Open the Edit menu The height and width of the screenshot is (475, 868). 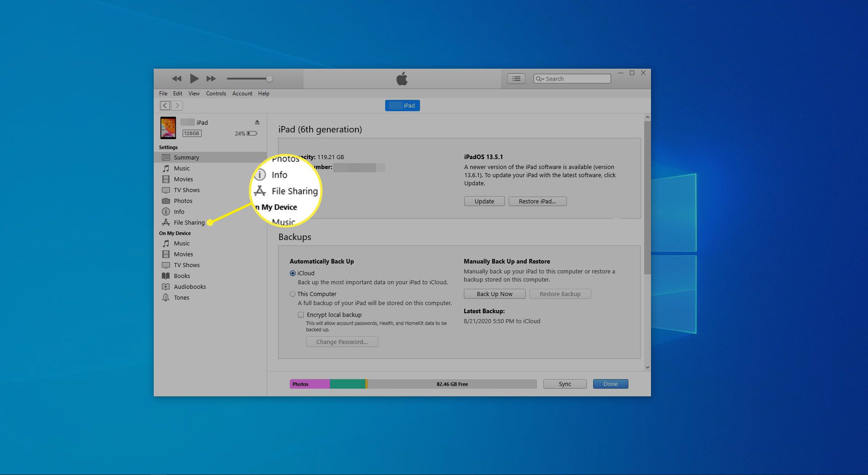coord(178,94)
